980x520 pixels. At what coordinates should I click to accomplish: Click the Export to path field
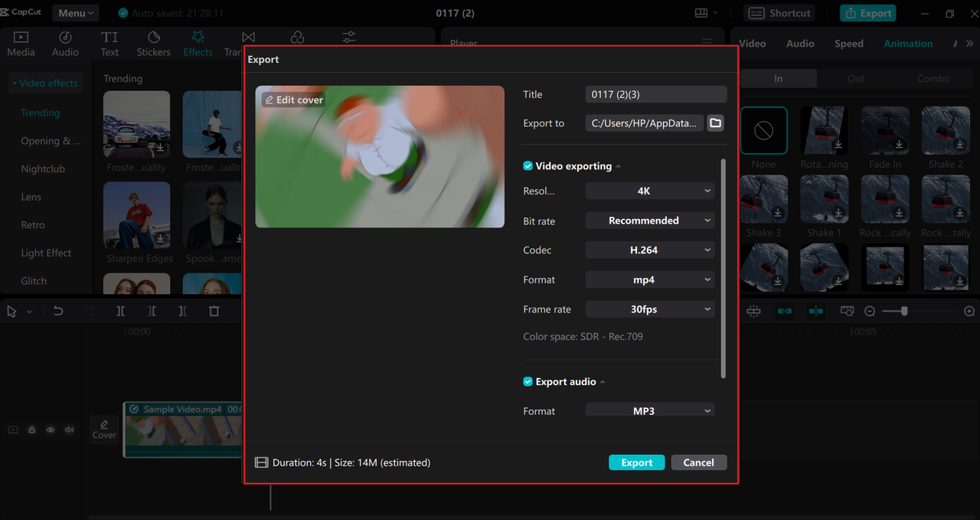coord(645,123)
